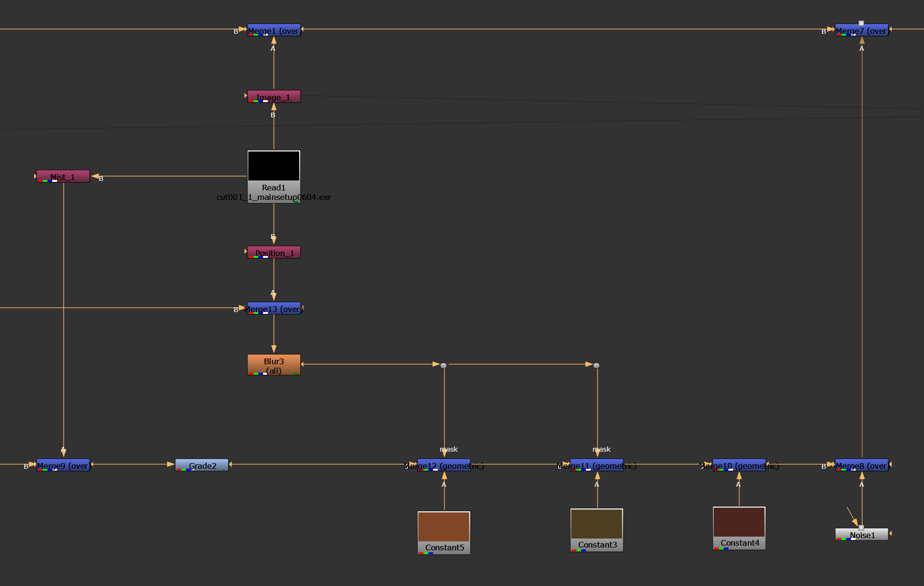Select the Grade2 node
The image size is (924, 586).
[202, 465]
